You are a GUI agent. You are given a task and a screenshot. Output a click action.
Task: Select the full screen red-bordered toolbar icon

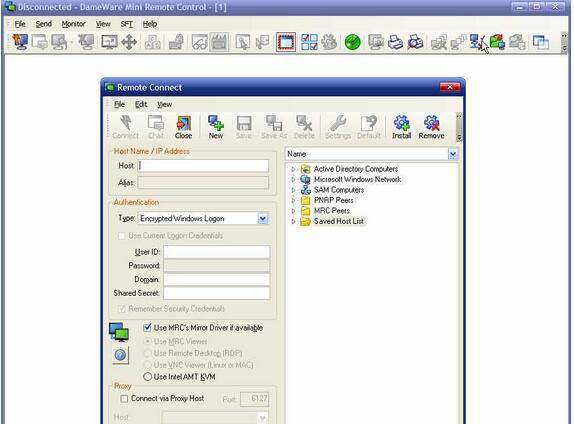coord(286,42)
